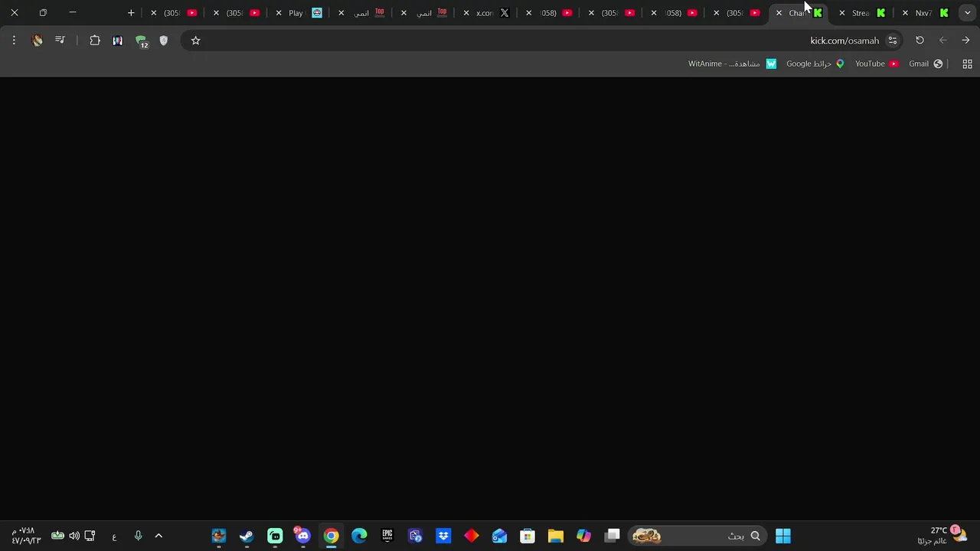The image size is (980, 551).
Task: Launch Copilot from the taskbar
Action: click(583, 536)
